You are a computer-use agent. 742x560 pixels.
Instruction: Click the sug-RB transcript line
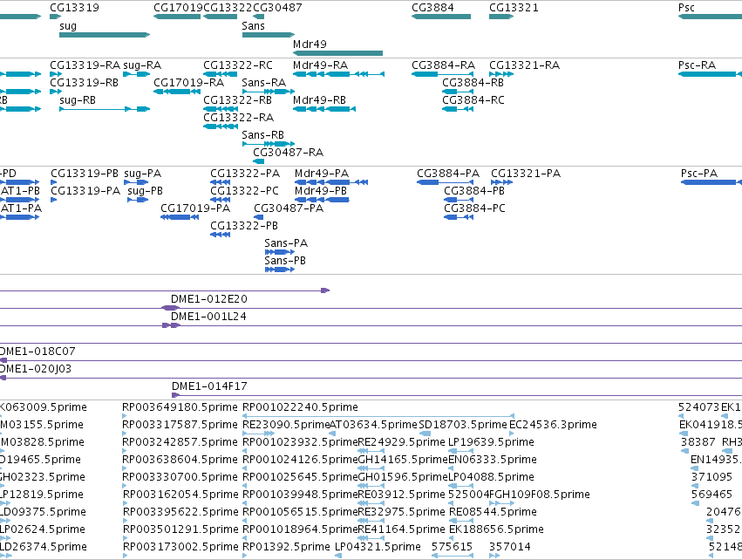[105, 109]
